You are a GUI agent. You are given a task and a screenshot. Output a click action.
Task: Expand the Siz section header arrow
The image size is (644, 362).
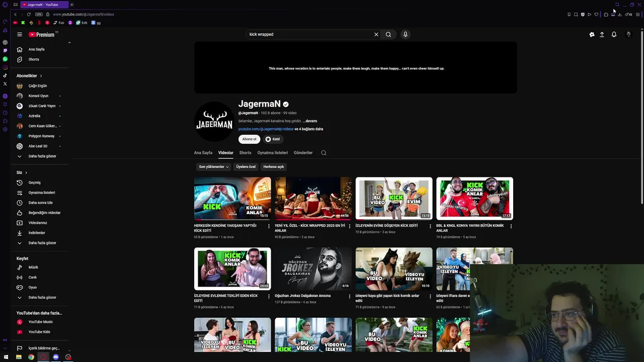click(26, 173)
